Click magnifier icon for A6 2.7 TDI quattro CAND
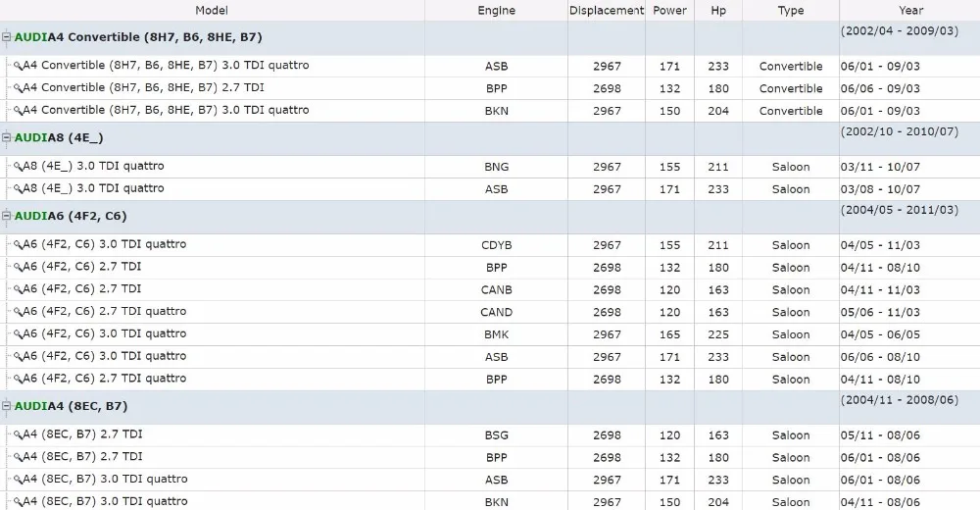 coord(18,312)
